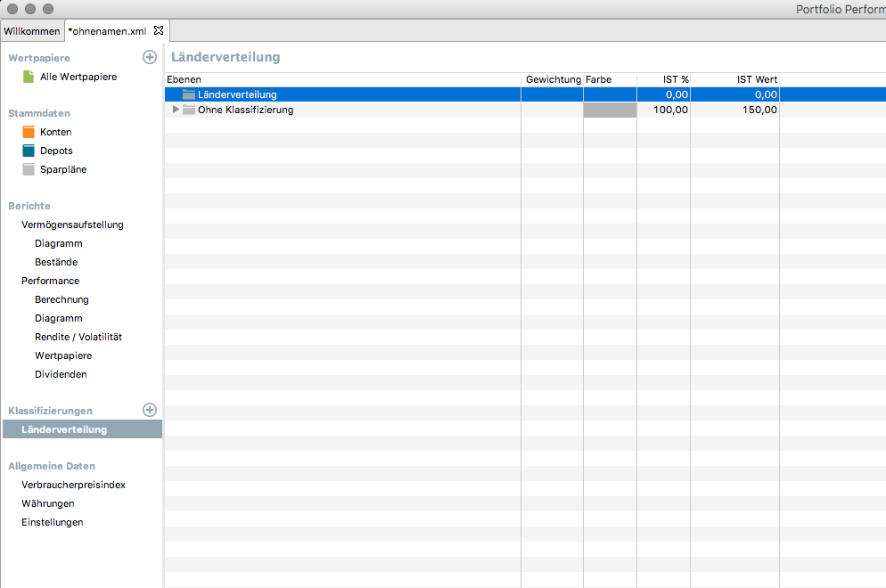Click the Klassifizierungen section header
The image size is (886, 588).
tap(50, 411)
